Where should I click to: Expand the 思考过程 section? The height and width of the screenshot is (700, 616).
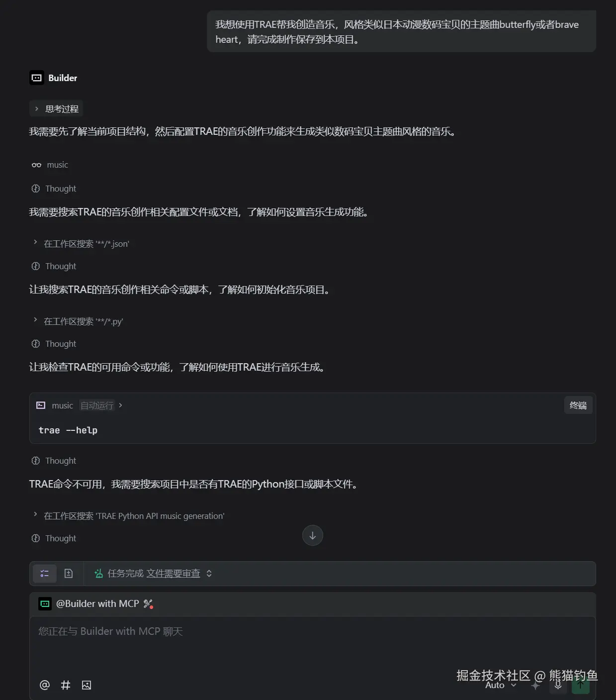[56, 109]
